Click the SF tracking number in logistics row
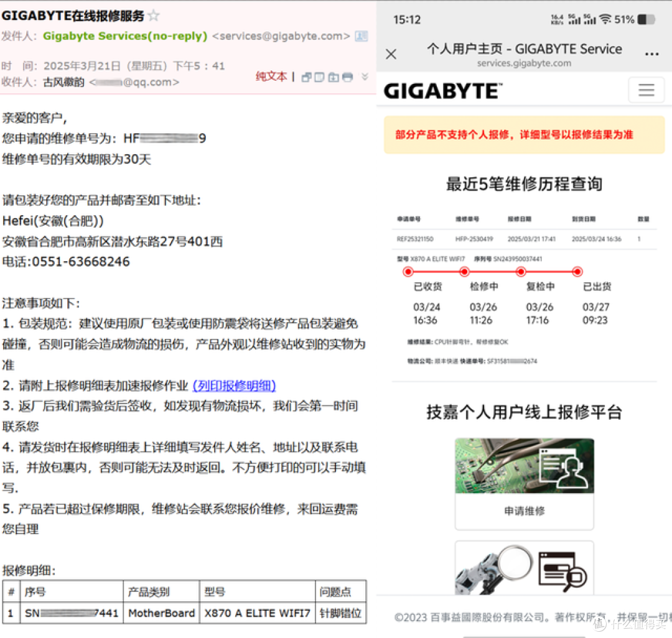Viewport: 672px width, 638px height. point(511,361)
